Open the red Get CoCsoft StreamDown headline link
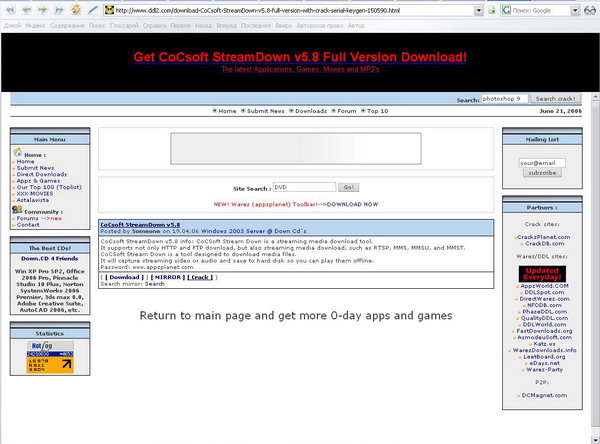This screenshot has width=600, height=444. click(x=300, y=57)
